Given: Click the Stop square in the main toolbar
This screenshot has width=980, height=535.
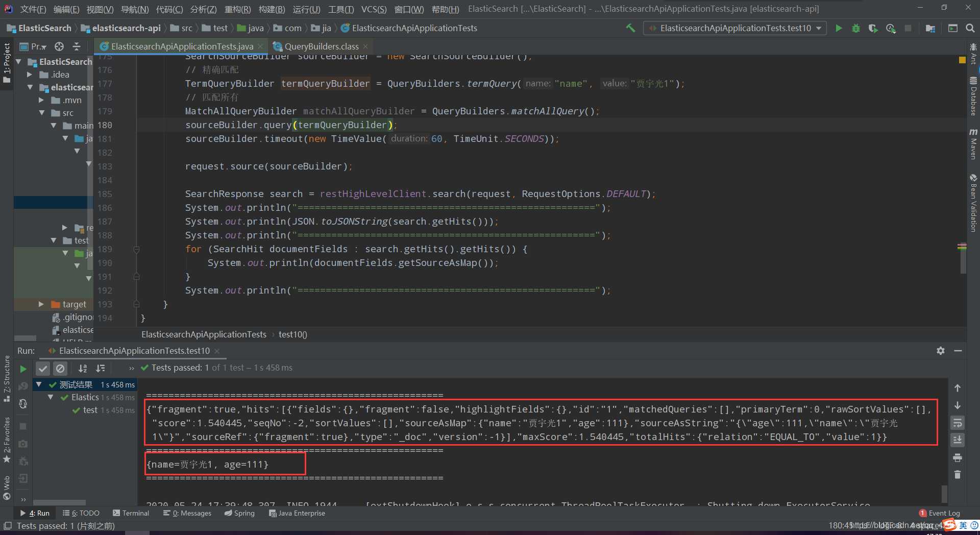Looking at the screenshot, I should [x=908, y=28].
